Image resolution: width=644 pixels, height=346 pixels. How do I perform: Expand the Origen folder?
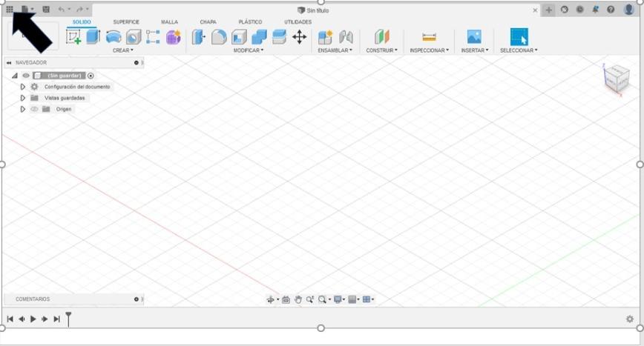tap(22, 109)
